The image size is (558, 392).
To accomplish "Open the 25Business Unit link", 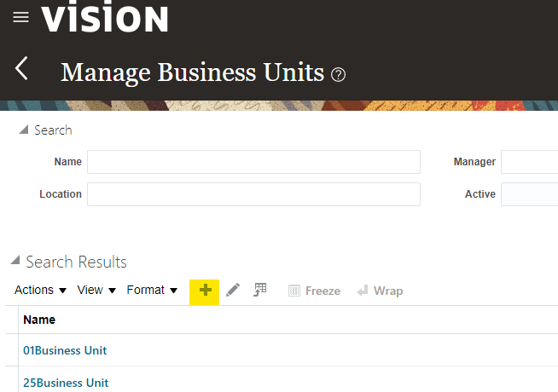I will pyautogui.click(x=66, y=383).
